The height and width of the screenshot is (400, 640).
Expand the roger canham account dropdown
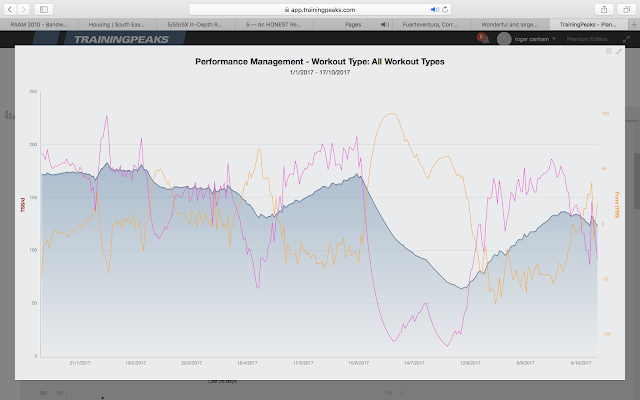[x=554, y=39]
